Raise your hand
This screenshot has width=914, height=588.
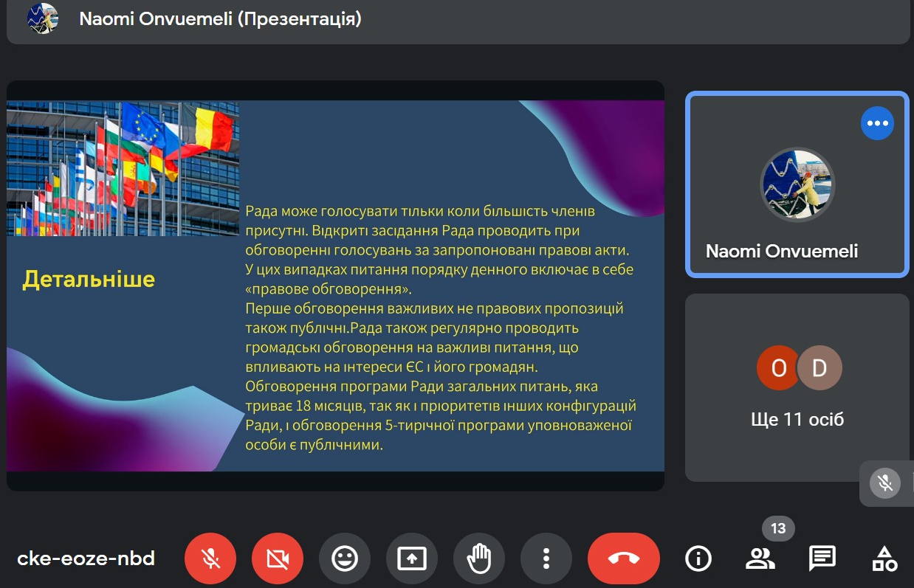point(479,558)
